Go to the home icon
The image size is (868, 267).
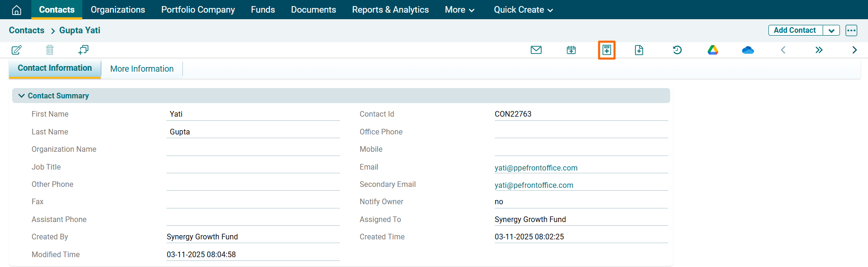(x=16, y=10)
